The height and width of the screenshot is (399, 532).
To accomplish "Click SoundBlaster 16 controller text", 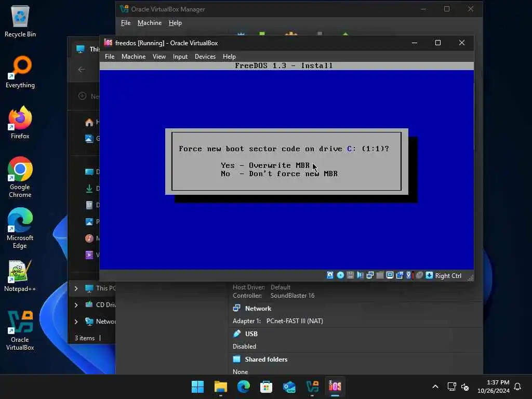I will coord(292,296).
